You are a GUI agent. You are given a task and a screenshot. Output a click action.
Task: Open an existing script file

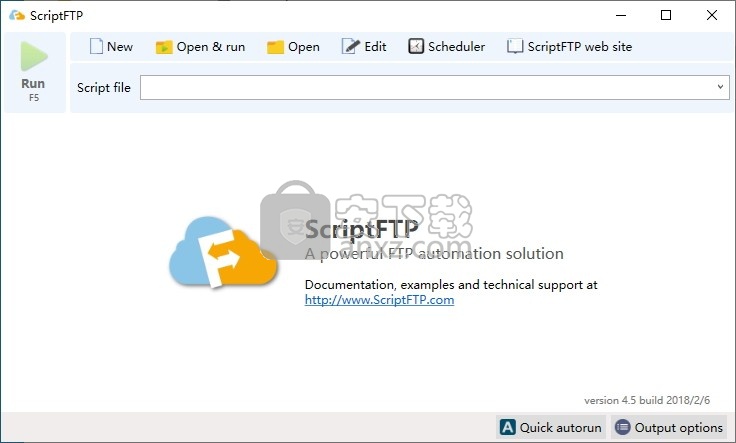point(293,46)
